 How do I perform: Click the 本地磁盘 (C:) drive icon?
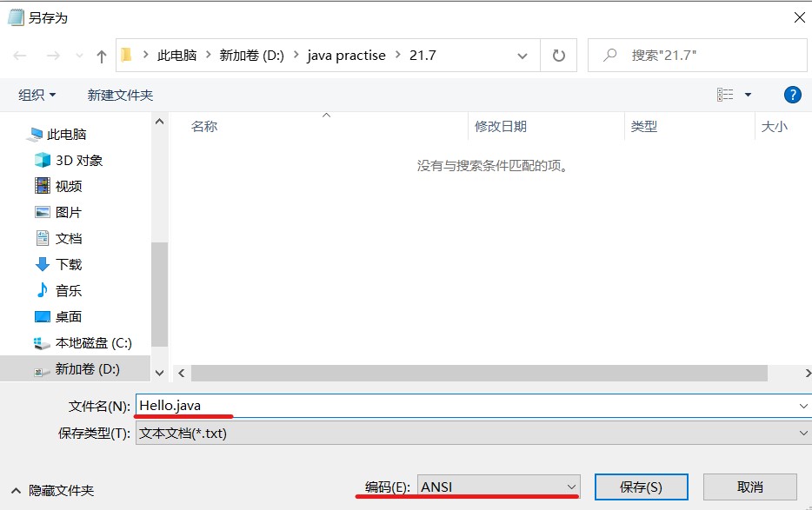tap(42, 343)
